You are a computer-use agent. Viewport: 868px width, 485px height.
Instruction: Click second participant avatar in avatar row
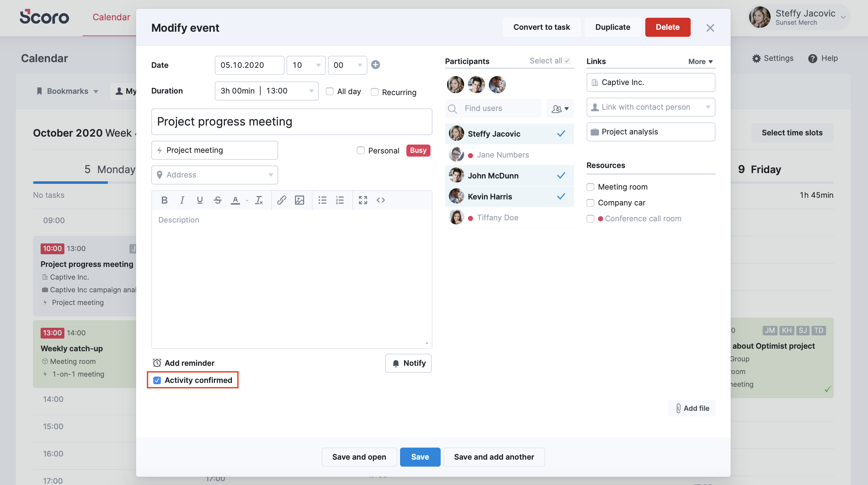(x=476, y=84)
